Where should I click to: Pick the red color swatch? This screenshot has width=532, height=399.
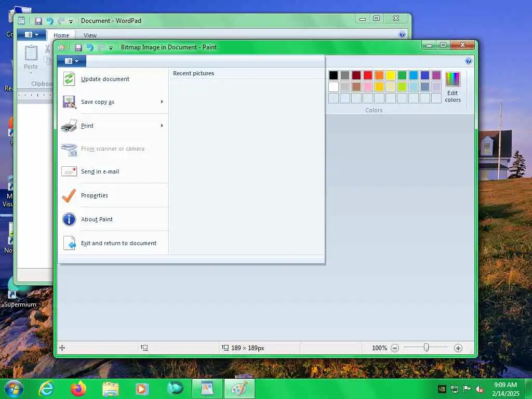coord(368,75)
